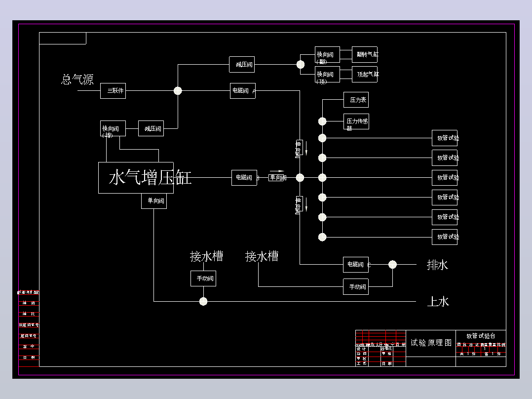532x399 pixels.
Task: Select the 顶起气缸 block
Action: coord(365,75)
